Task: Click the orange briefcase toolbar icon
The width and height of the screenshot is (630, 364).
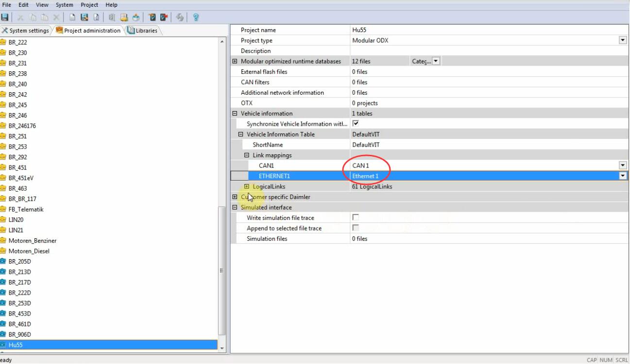Action: pos(124,17)
